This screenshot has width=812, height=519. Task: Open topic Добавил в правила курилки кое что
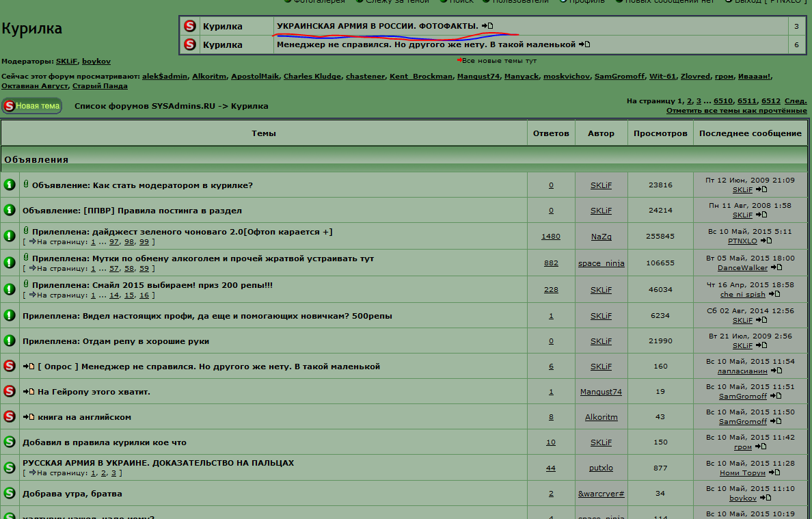(x=104, y=442)
